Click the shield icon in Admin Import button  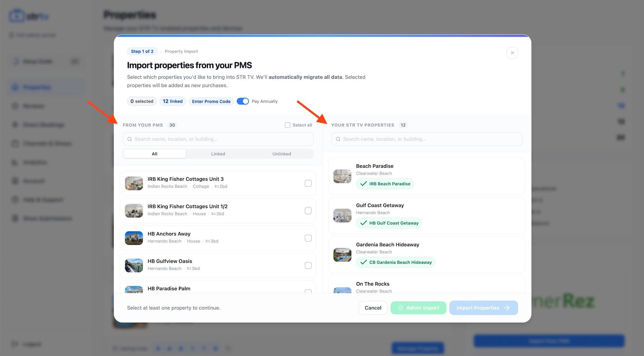tap(401, 308)
